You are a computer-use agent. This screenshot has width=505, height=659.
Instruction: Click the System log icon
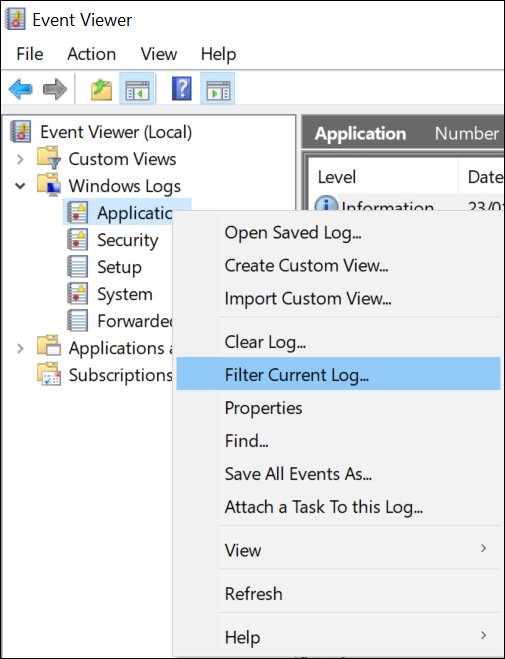(78, 293)
